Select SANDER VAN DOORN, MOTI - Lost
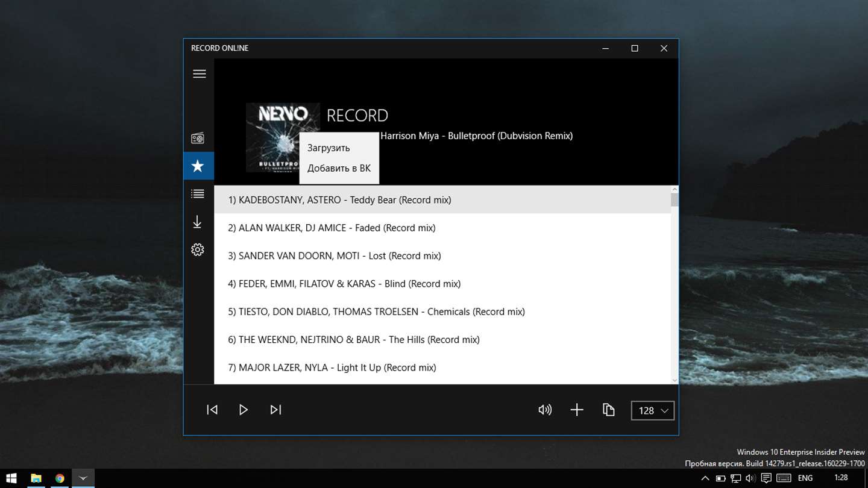This screenshot has width=868, height=488. [442, 255]
